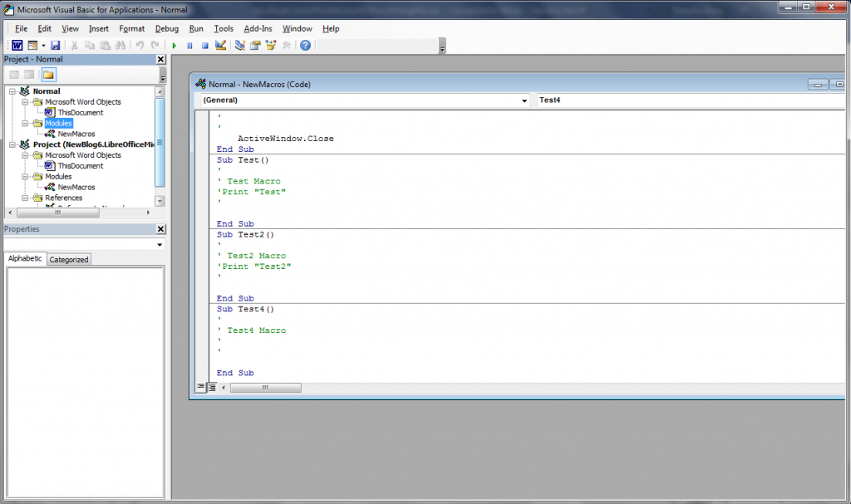
Task: Click project tree horizontal scrollbar thumb
Action: [x=57, y=213]
